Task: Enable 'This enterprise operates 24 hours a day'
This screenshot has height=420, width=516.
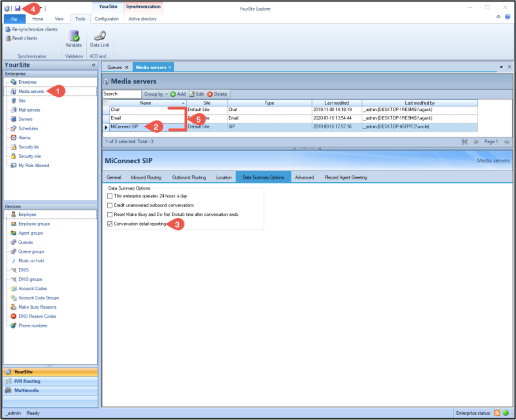Action: tap(110, 196)
